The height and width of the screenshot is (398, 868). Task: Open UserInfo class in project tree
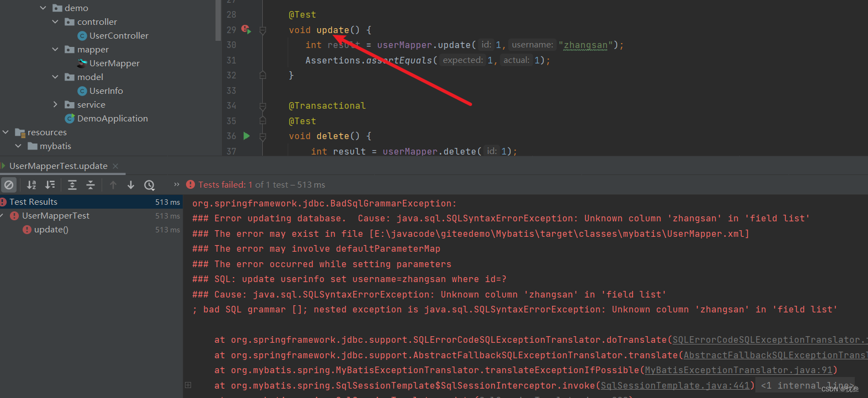point(106,91)
